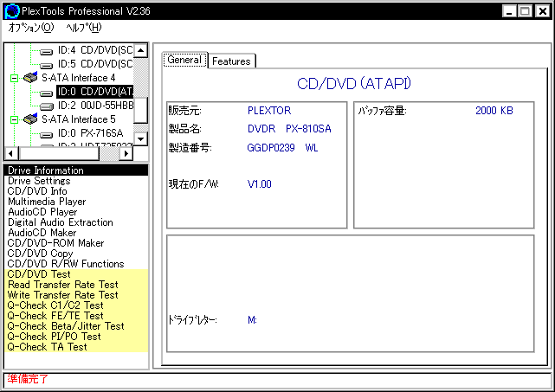Click the 2000 KB buffer size value

[x=494, y=111]
